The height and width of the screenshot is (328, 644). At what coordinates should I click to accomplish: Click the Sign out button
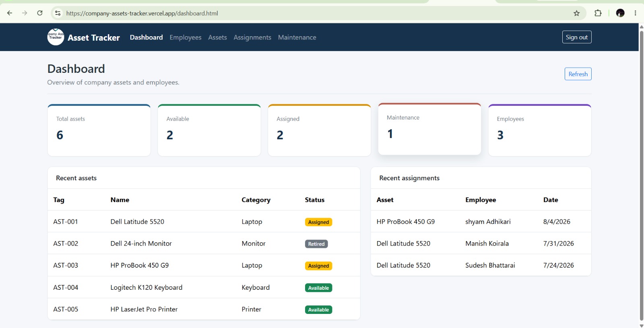pyautogui.click(x=577, y=37)
